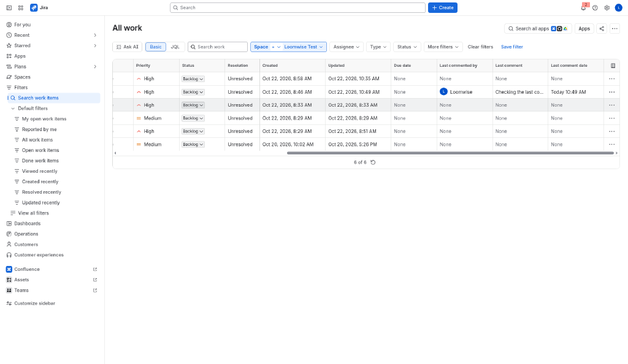Click Clear filters
This screenshot has width=628, height=364.
(480, 47)
